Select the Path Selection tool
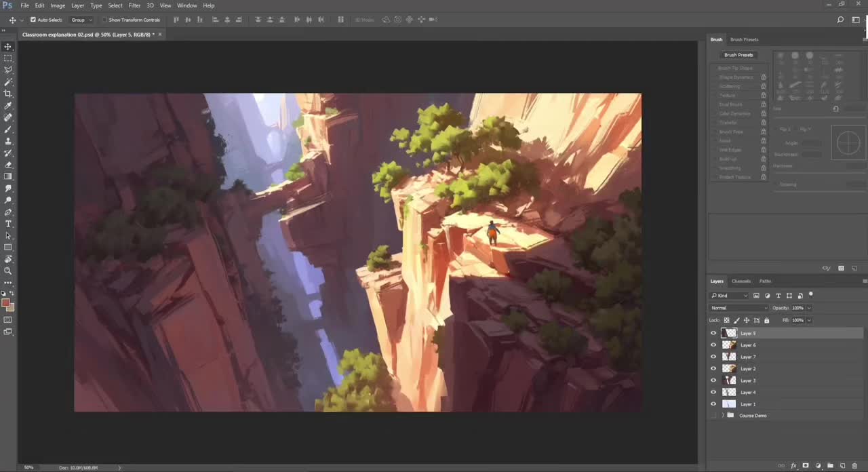The height and width of the screenshot is (472, 868). pos(8,236)
